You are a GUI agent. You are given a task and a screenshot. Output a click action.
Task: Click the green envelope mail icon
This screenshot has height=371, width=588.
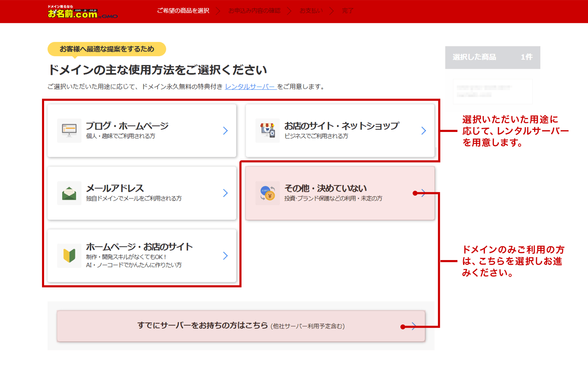pos(69,193)
